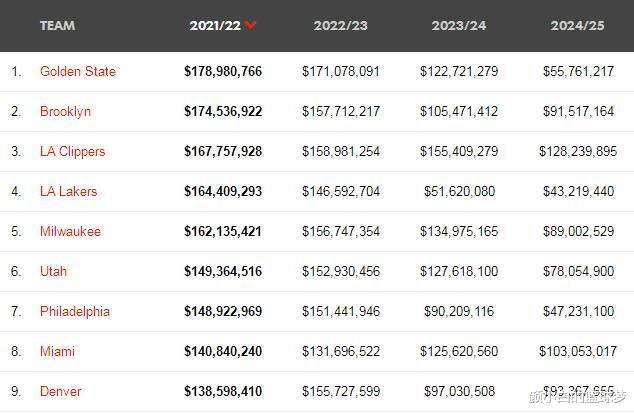The image size is (634, 413).
Task: Select LA Lakers' $51,620,080 2023/24 cell
Action: [459, 191]
